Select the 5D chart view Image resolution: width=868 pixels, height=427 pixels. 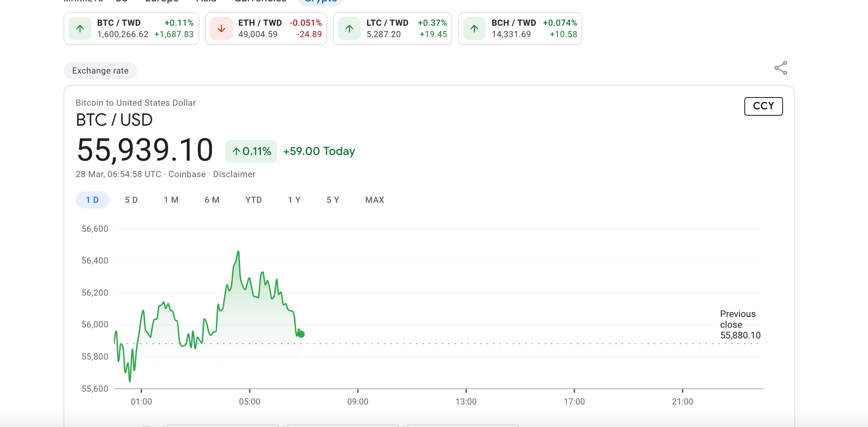click(131, 200)
